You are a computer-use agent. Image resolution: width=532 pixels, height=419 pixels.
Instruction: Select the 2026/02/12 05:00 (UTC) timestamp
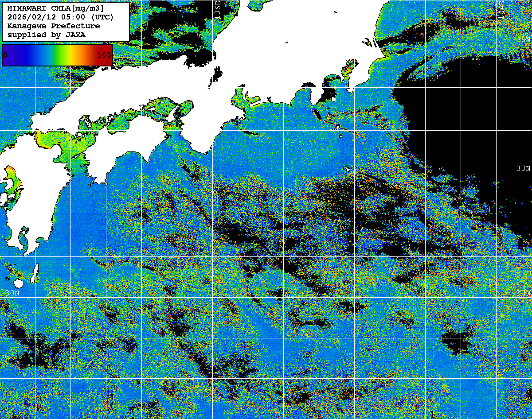point(60,17)
